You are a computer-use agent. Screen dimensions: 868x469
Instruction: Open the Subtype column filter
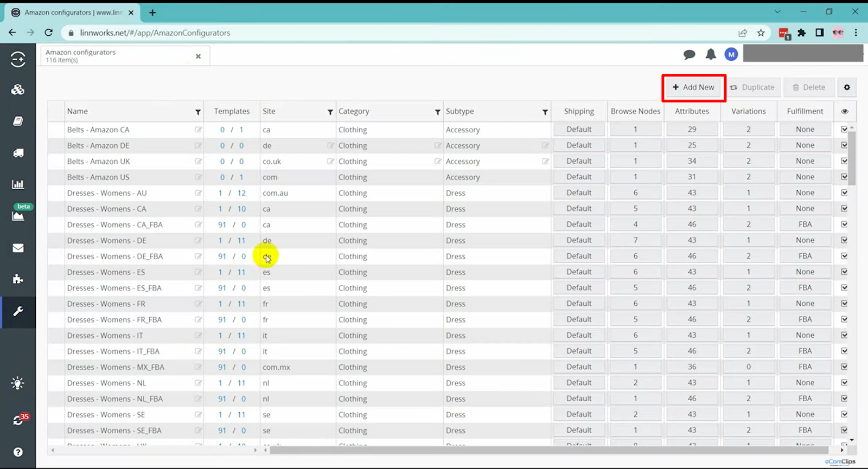click(545, 112)
